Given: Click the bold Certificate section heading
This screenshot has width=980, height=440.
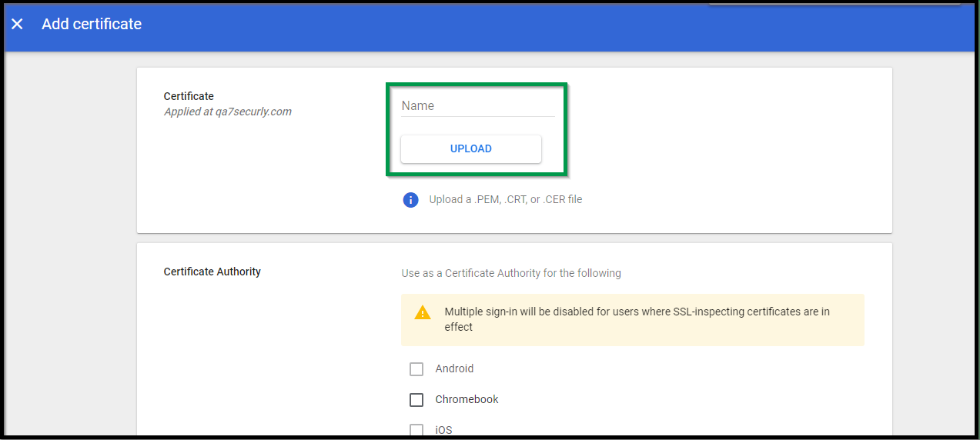Looking at the screenshot, I should point(189,96).
